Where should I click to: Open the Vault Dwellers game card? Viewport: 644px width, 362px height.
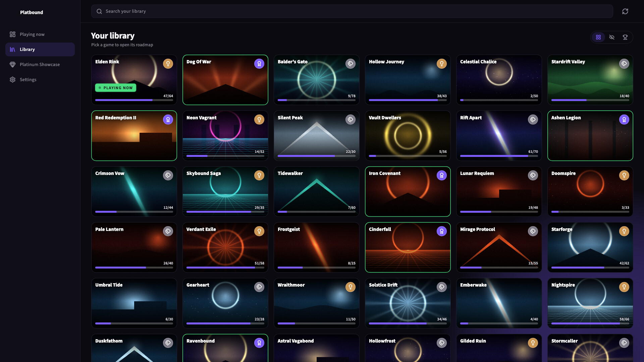coord(408,136)
